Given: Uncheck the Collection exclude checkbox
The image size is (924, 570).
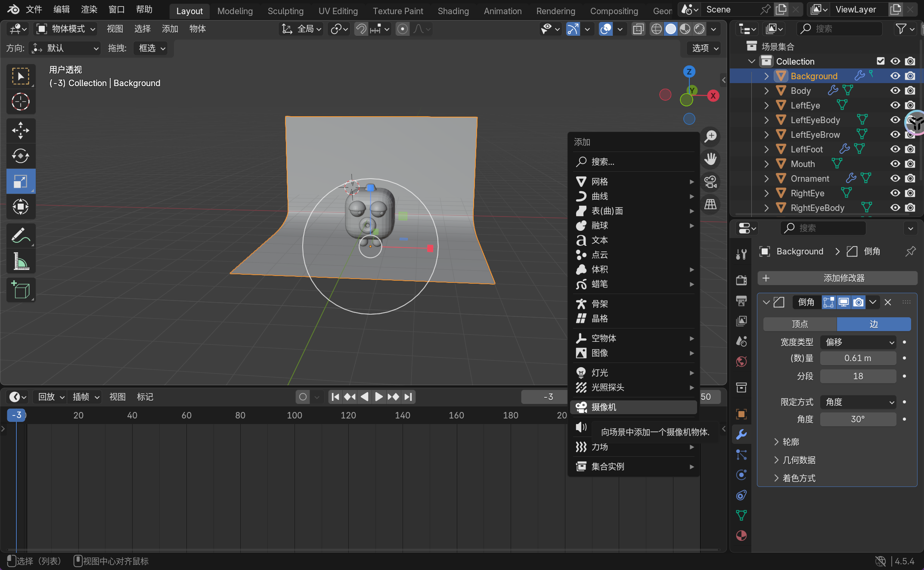Looking at the screenshot, I should point(881,61).
